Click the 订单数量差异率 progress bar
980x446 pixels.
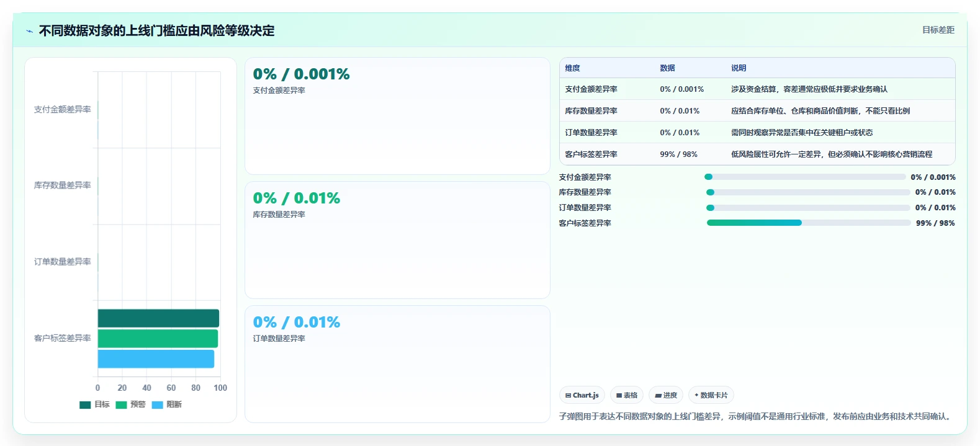809,208
